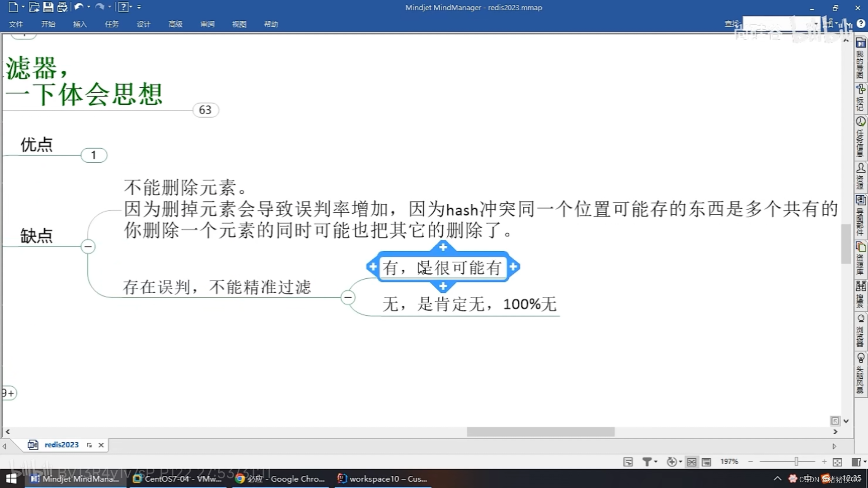Image resolution: width=868 pixels, height=488 pixels.
Task: Switch to the 任务 ribbon tab
Action: pos(112,24)
